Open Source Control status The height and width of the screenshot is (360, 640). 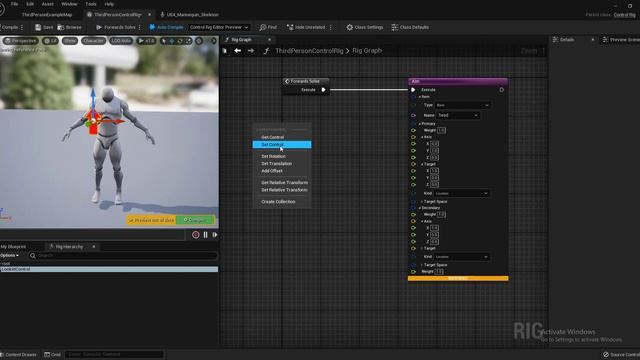pyautogui.click(x=621, y=354)
